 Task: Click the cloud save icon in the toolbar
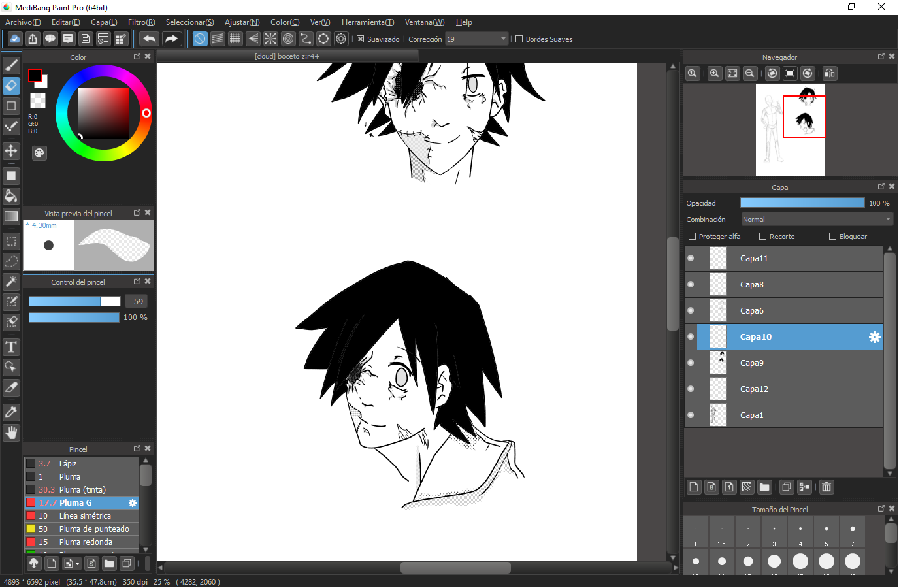click(x=15, y=39)
